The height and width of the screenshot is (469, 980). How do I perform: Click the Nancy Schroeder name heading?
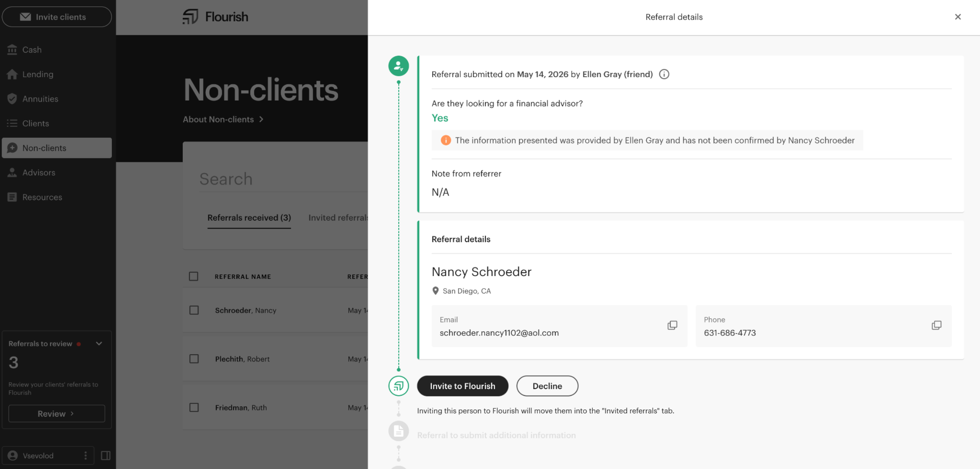coord(482,272)
